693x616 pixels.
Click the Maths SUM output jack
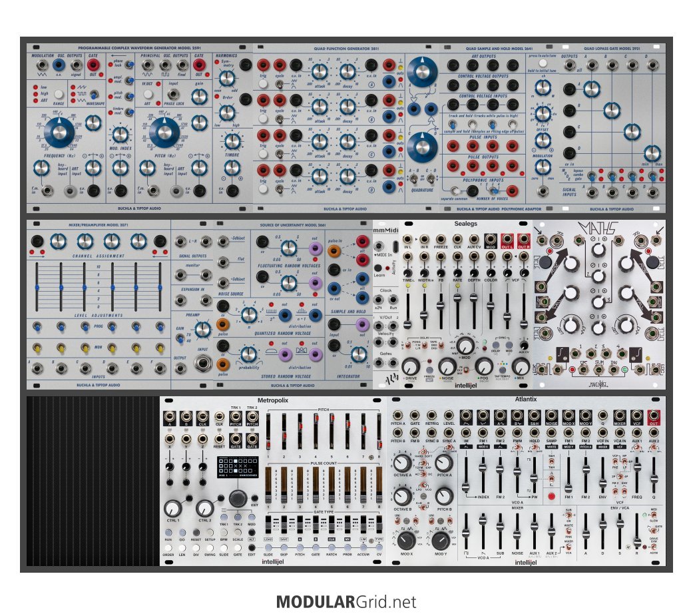point(599,369)
